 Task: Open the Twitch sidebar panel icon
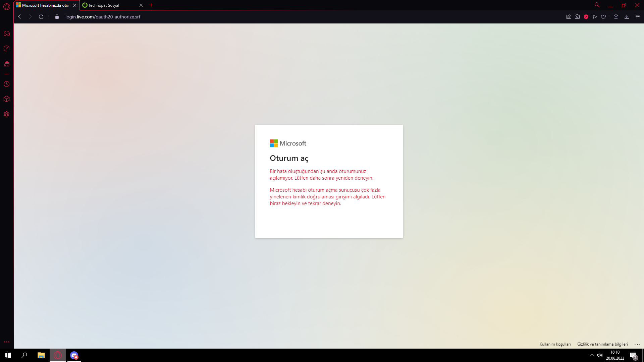pyautogui.click(x=7, y=64)
